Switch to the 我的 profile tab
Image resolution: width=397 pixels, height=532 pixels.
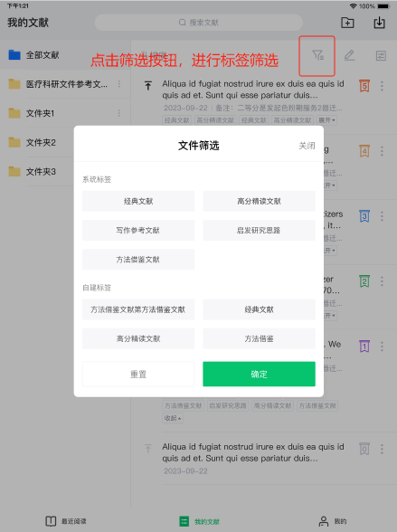[x=333, y=521]
